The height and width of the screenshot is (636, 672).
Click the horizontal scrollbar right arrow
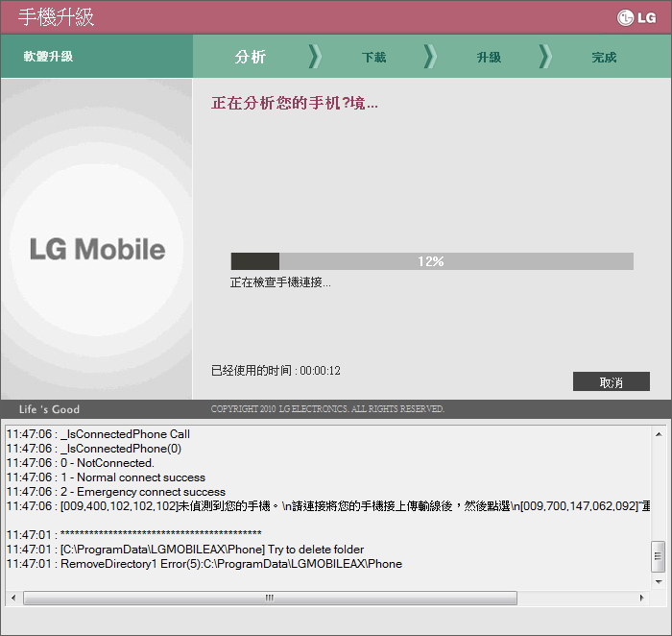tap(641, 598)
